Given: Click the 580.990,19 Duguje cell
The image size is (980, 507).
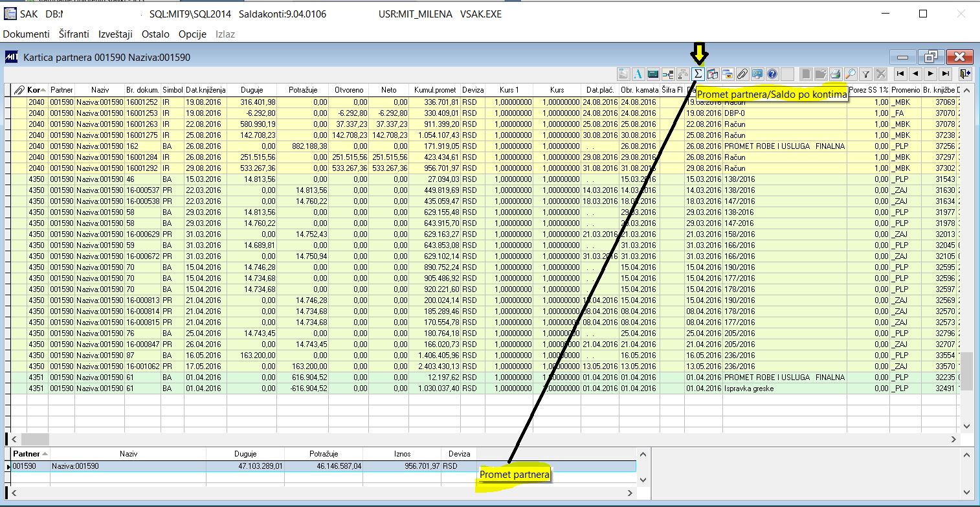Looking at the screenshot, I should [251, 124].
